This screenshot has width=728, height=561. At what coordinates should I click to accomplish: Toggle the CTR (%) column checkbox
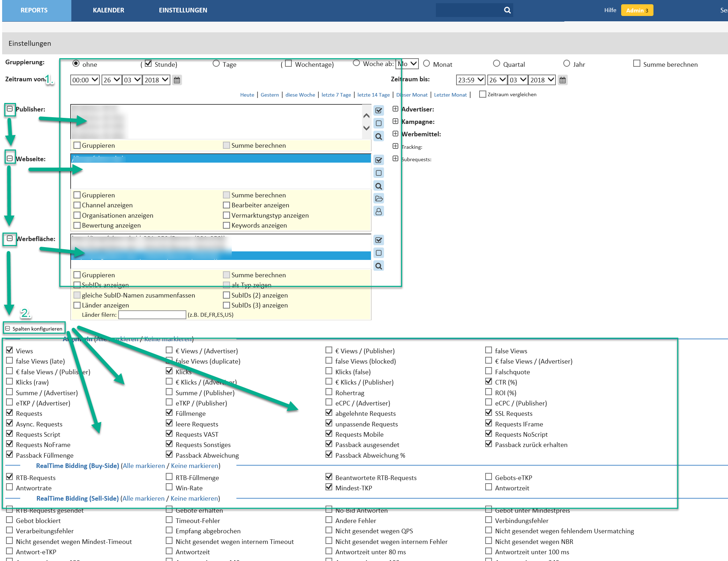pyautogui.click(x=489, y=382)
